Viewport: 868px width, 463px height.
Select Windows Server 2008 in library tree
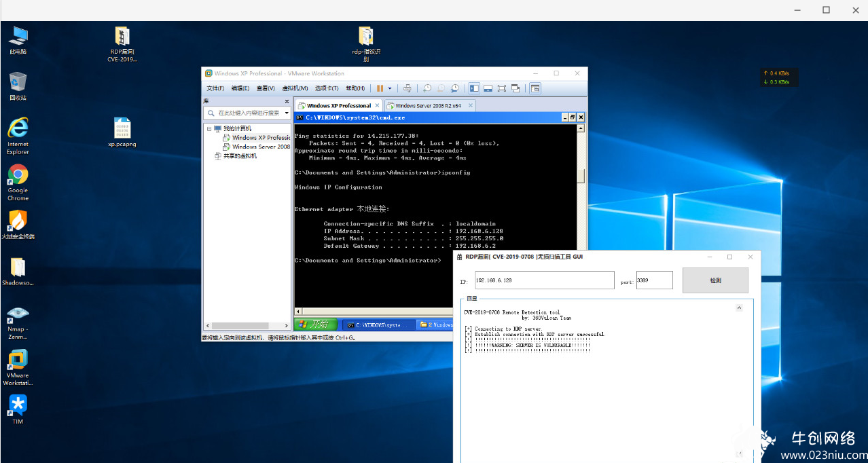tap(257, 147)
